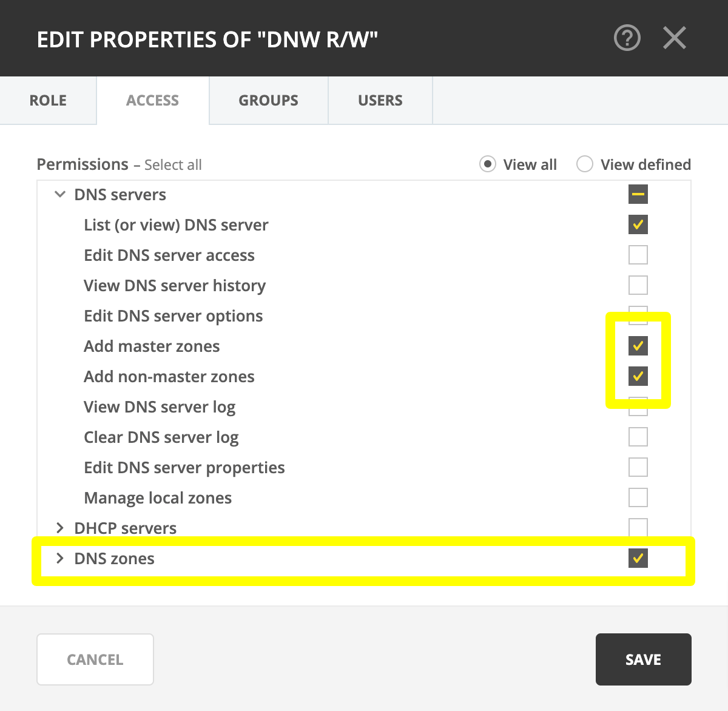Screen dimensions: 728x711
Task: Enable Edit DNS server access permission
Action: tap(638, 255)
